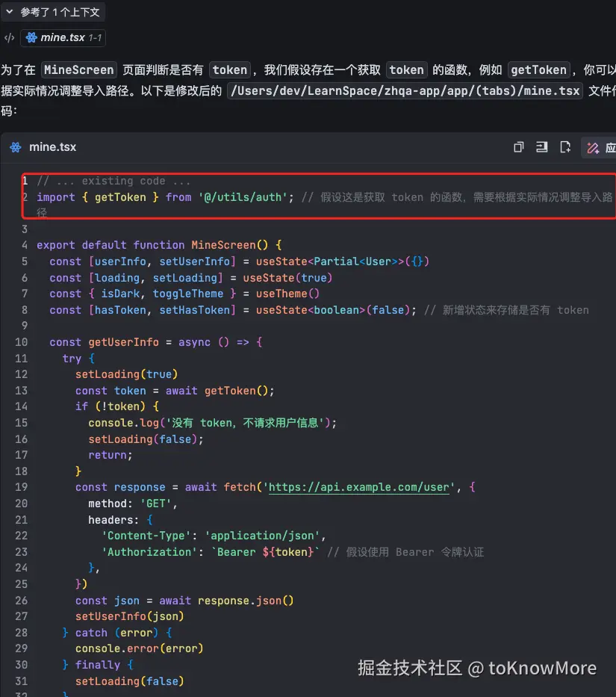616x697 pixels.
Task: Click the React atom icon on mine.tsx 1-1 chip
Action: pos(32,37)
